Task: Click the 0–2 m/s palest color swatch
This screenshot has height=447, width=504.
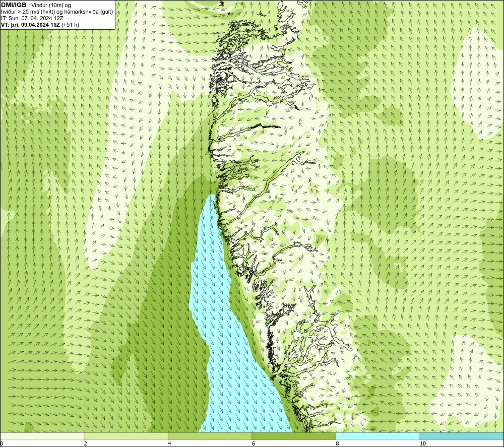Action: click(42, 436)
